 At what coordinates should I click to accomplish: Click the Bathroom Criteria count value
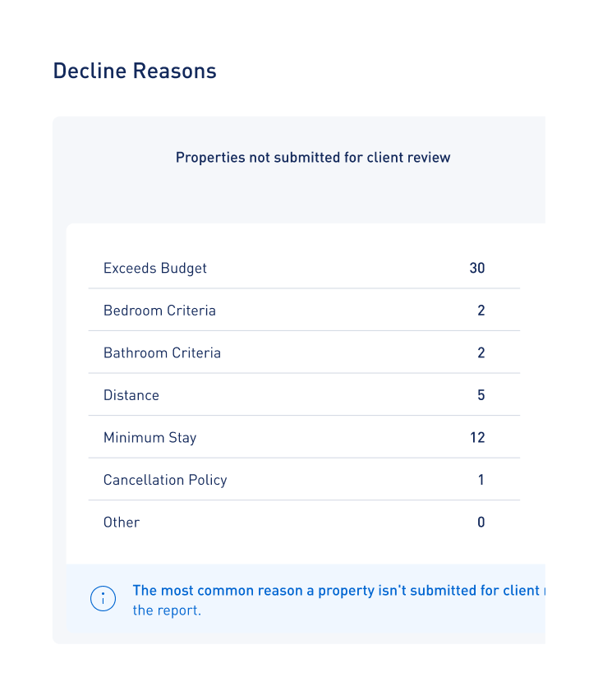point(481,352)
